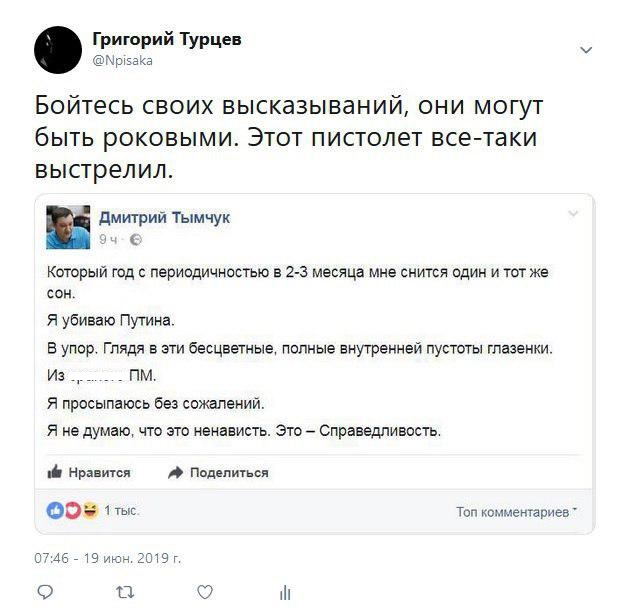This screenshot has width=627, height=613.
Task: Click the 'Поделиться' share button
Action: 218,472
